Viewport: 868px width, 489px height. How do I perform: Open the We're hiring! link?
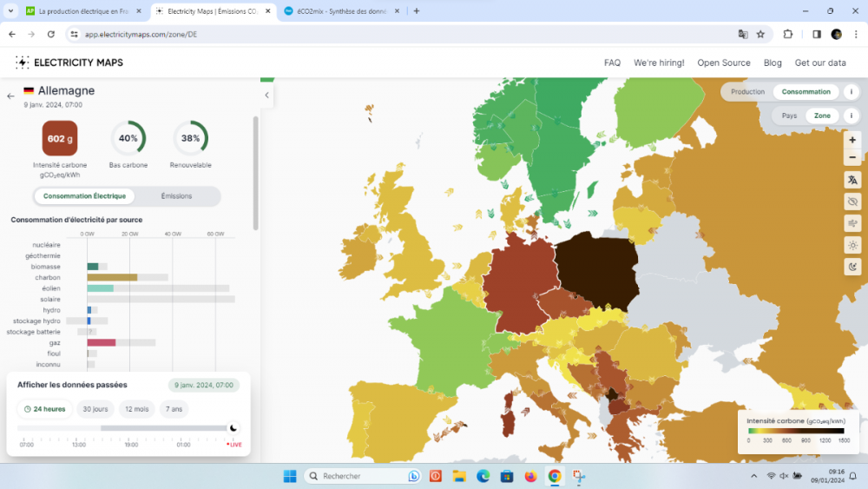tap(659, 63)
